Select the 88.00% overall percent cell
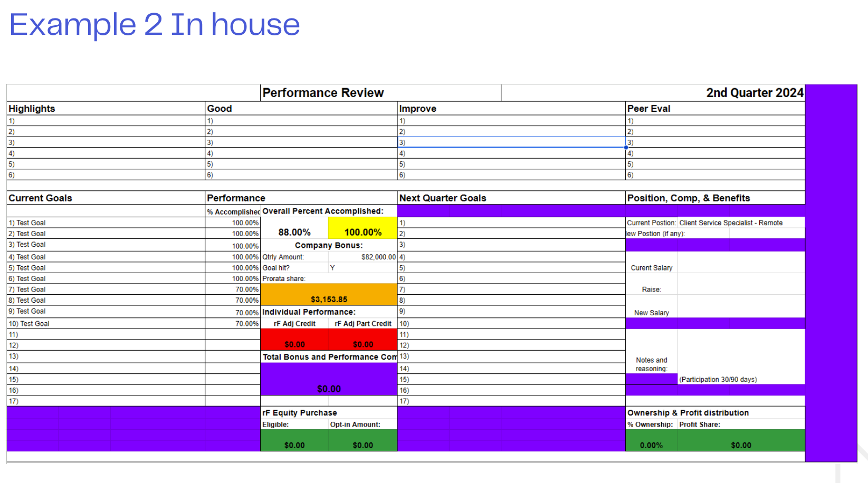Image resolution: width=868 pixels, height=483 pixels. tap(294, 232)
